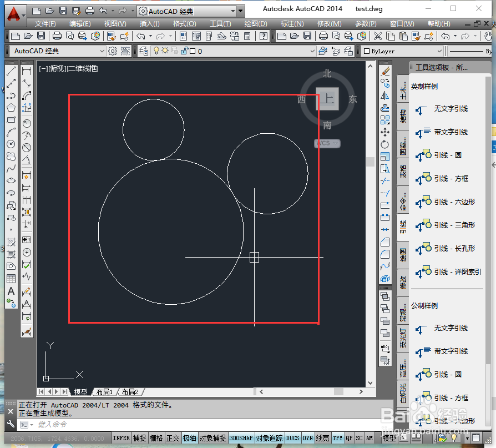Toggle INFER constraints in status bar
Viewport: 496px width, 448px height.
click(x=122, y=438)
